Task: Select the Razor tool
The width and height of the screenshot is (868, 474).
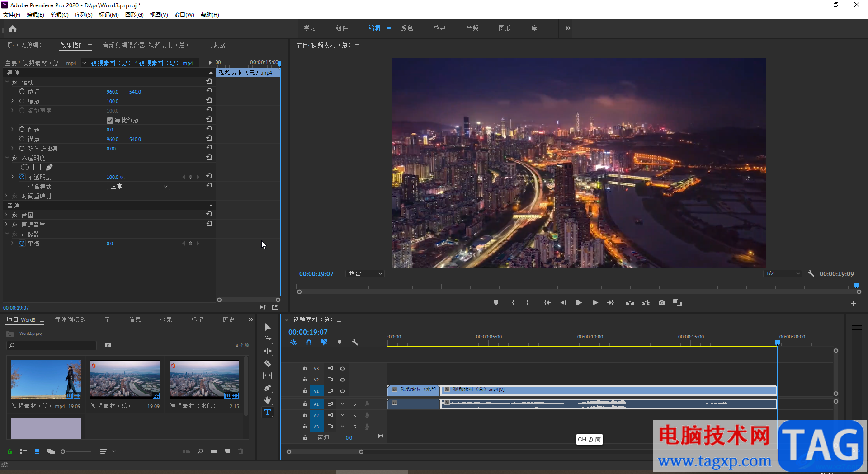Action: point(268,363)
